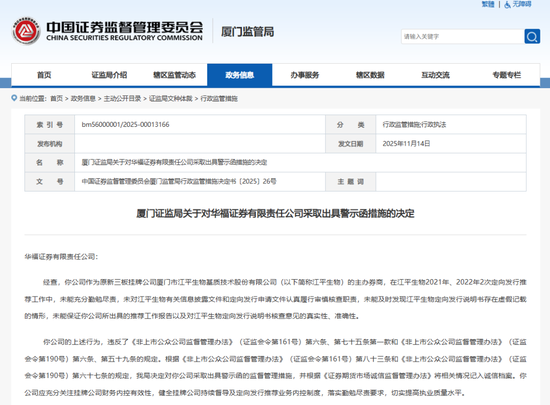Click the paragraph beginning 你公司的上述行为
550x405 pixels.
[x=275, y=367]
